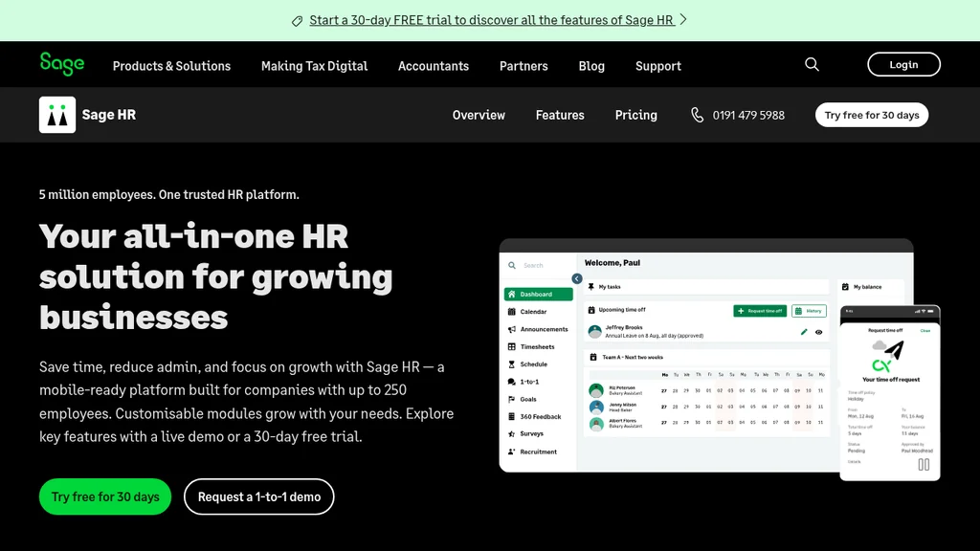Click the Request time off button in preview
The height and width of the screenshot is (551, 980).
point(760,311)
